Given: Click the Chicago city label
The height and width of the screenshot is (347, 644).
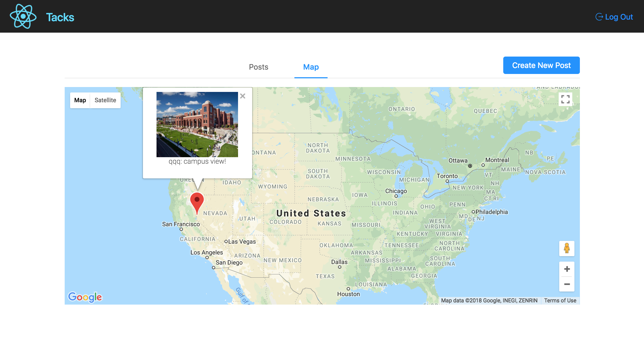Looking at the screenshot, I should pyautogui.click(x=396, y=191).
